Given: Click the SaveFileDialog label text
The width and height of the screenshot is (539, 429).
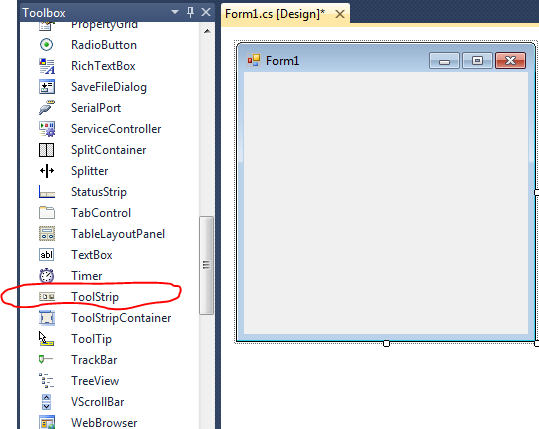Looking at the screenshot, I should coord(109,87).
